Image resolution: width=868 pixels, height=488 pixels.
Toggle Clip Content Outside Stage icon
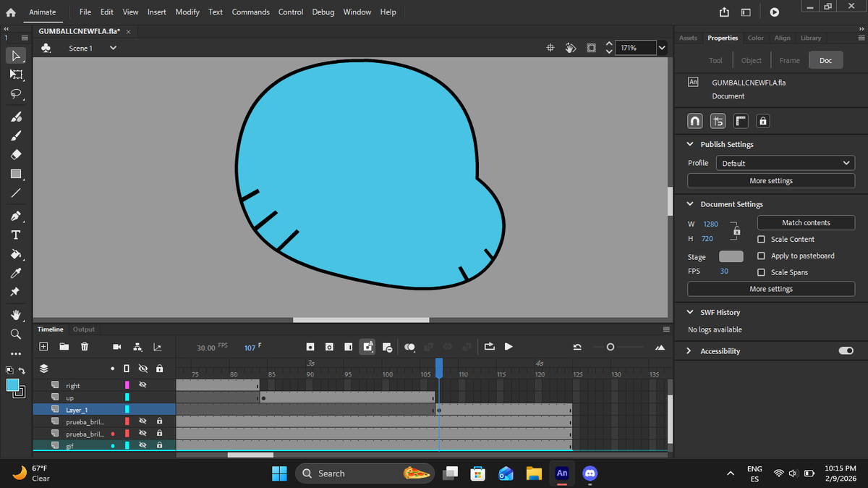(591, 48)
